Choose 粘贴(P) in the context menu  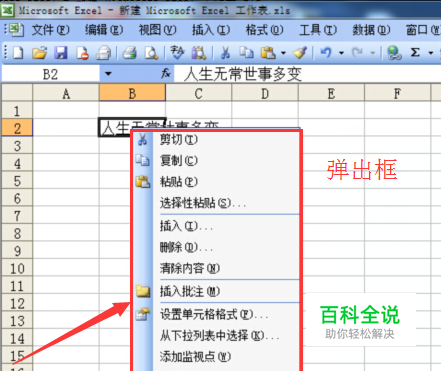click(217, 182)
